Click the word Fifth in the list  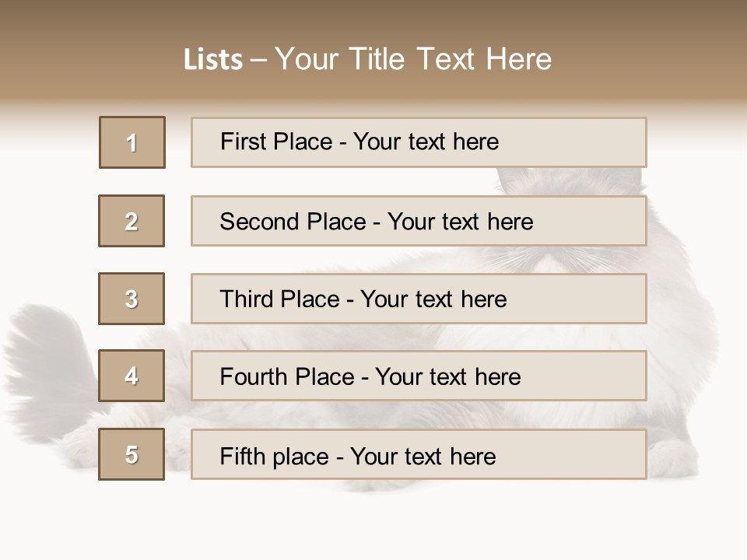click(x=242, y=456)
